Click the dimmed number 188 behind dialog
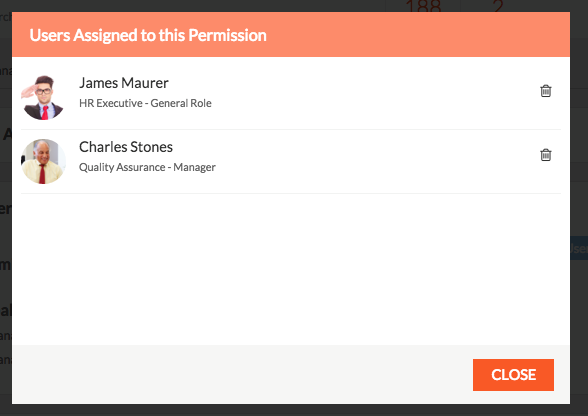 pyautogui.click(x=423, y=6)
